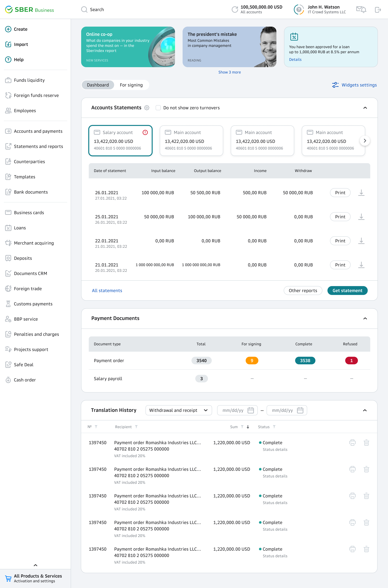Open the Show 3 more link
The height and width of the screenshot is (588, 388).
[229, 72]
